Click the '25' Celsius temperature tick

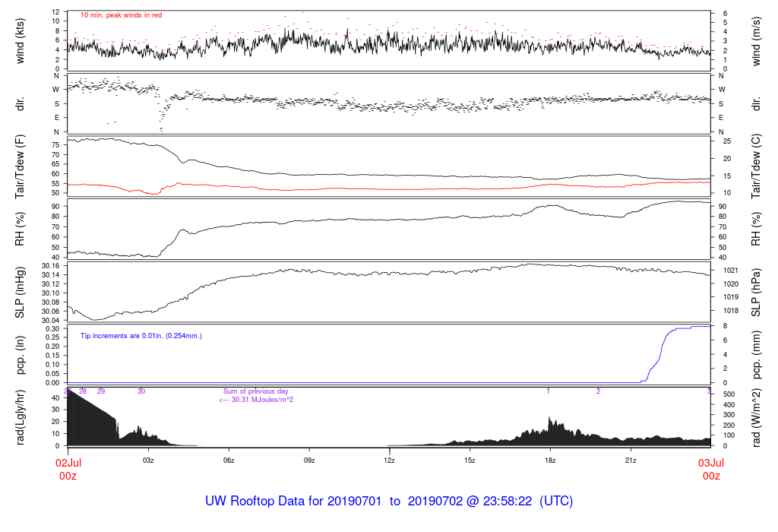727,141
